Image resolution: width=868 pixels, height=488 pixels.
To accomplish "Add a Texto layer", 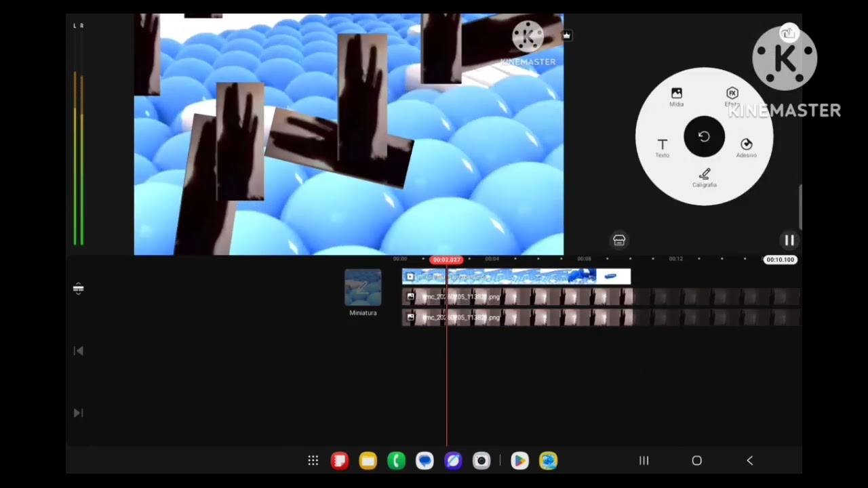I will pos(663,147).
